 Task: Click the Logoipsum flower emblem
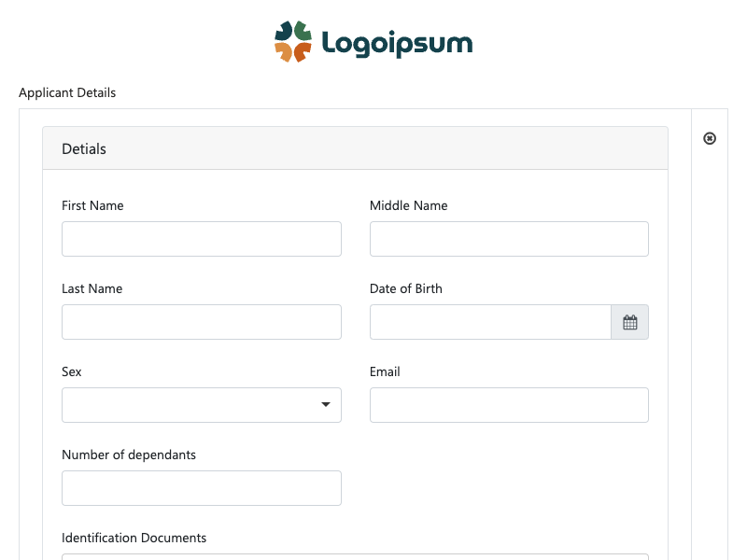[x=293, y=41]
